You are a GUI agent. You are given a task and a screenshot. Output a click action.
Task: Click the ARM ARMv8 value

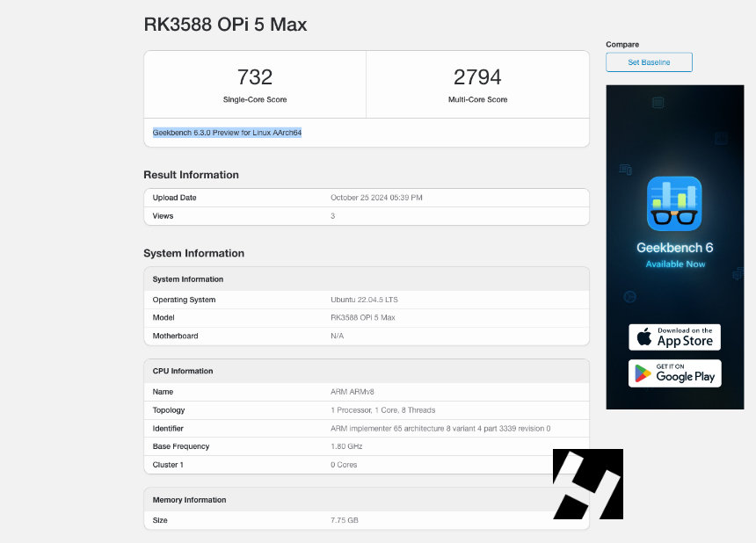tap(352, 392)
